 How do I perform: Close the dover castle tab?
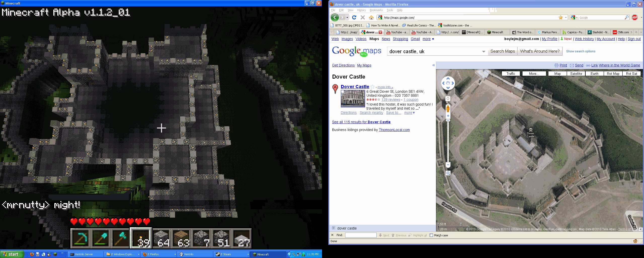(x=380, y=32)
